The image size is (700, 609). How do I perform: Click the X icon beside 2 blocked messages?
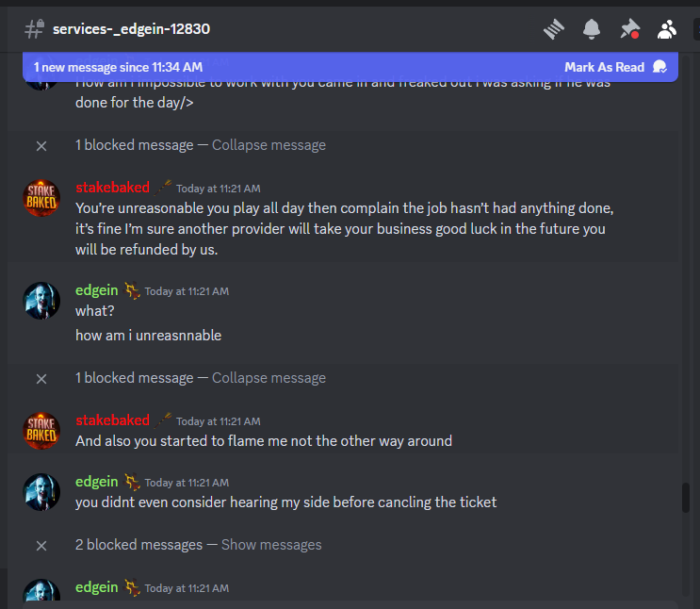click(41, 545)
